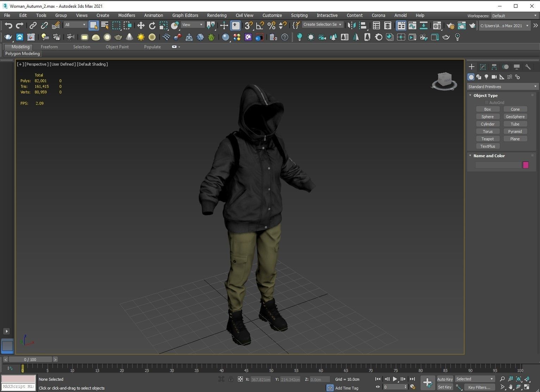Click the grass plant icon
The width and height of the screenshot is (540, 392).
point(211,37)
